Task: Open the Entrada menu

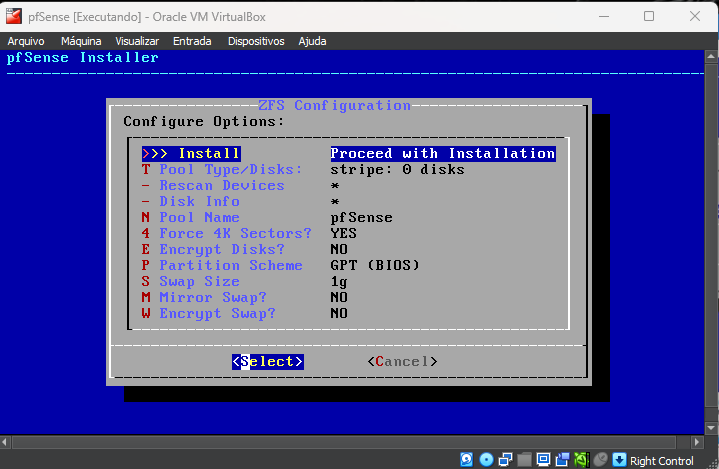Action: [192, 41]
